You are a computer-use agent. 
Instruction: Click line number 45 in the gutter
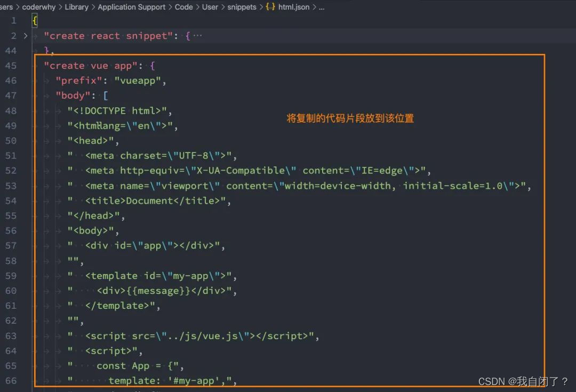[x=11, y=66]
